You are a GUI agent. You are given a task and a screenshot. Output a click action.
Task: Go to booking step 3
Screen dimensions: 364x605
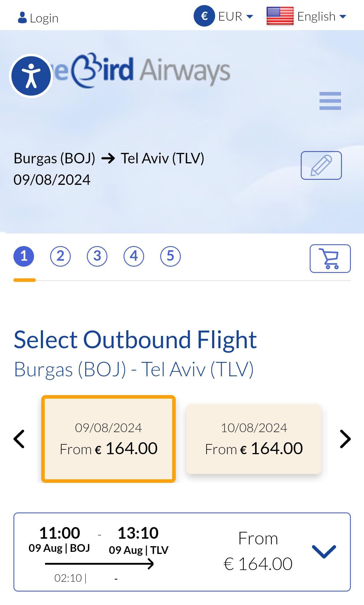click(x=97, y=256)
